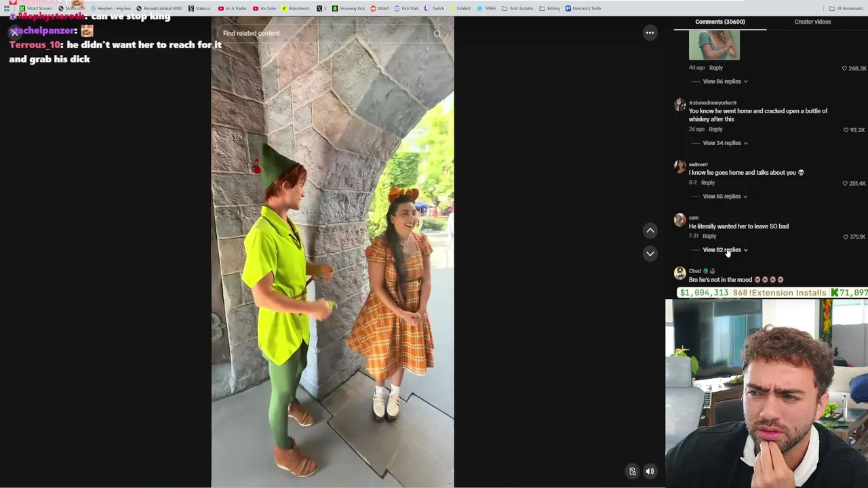Viewport: 868px width, 488px height.
Task: Expand View 86 replies
Action: (x=725, y=81)
